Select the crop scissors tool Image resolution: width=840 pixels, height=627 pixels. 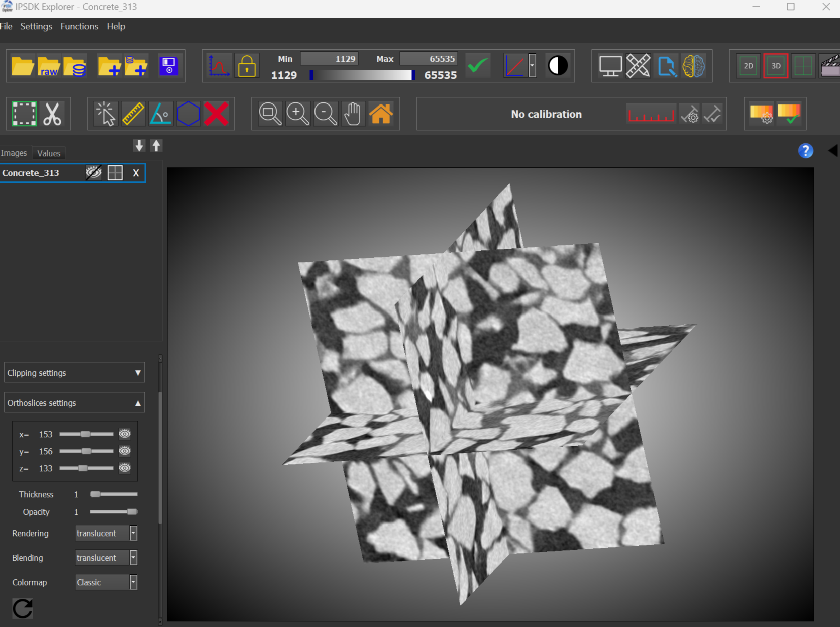(53, 114)
